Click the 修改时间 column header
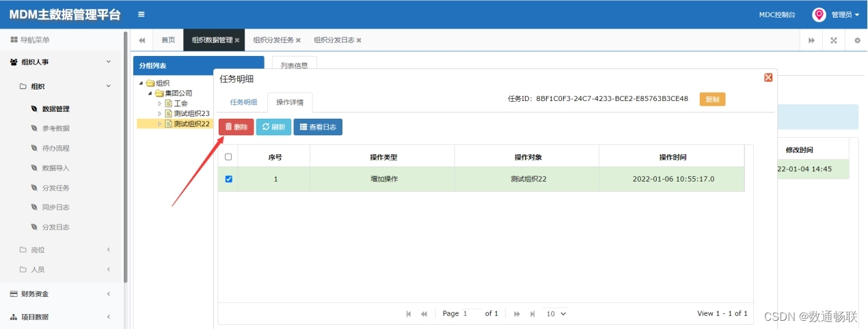Viewport: 868px width, 329px height. pos(799,149)
